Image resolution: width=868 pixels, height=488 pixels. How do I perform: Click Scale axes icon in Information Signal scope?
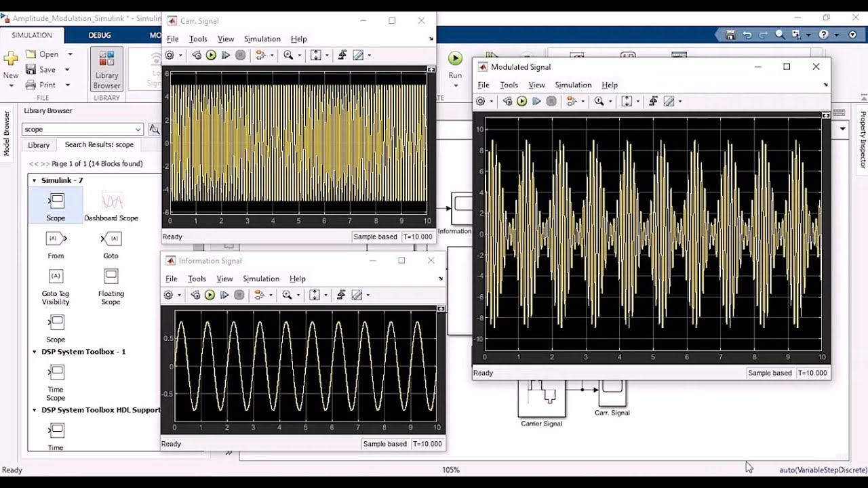(x=315, y=296)
